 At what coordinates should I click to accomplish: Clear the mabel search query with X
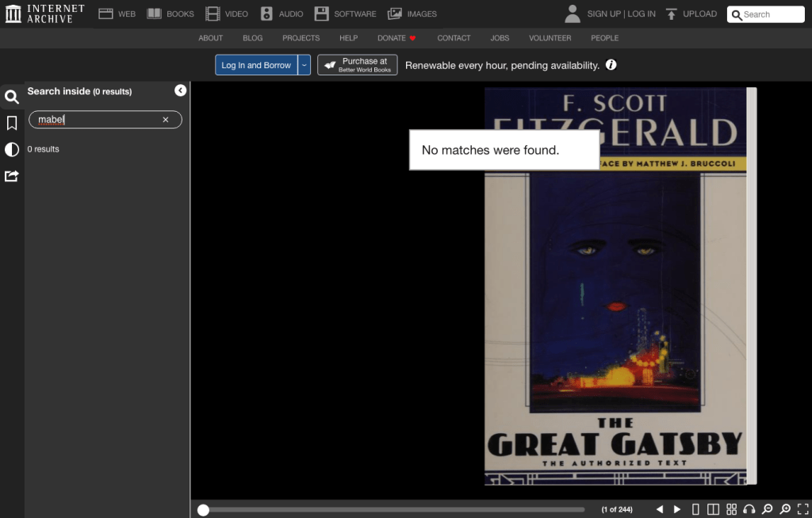[165, 119]
